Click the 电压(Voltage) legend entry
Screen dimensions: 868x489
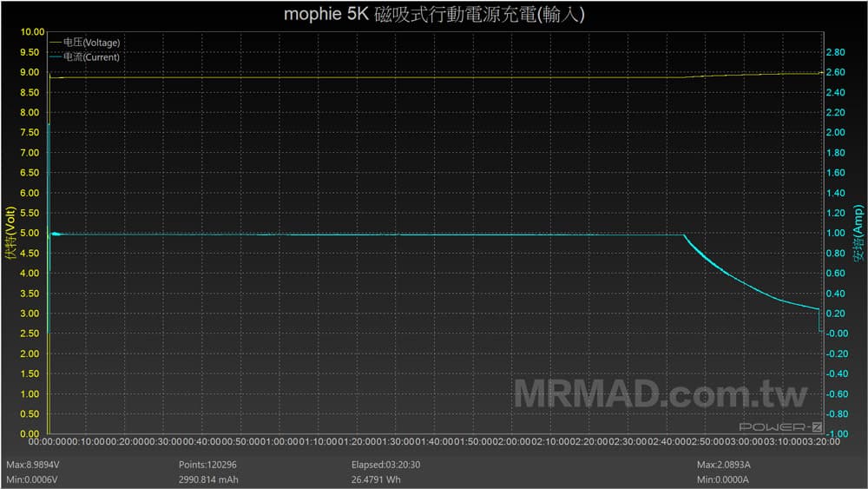(85, 42)
